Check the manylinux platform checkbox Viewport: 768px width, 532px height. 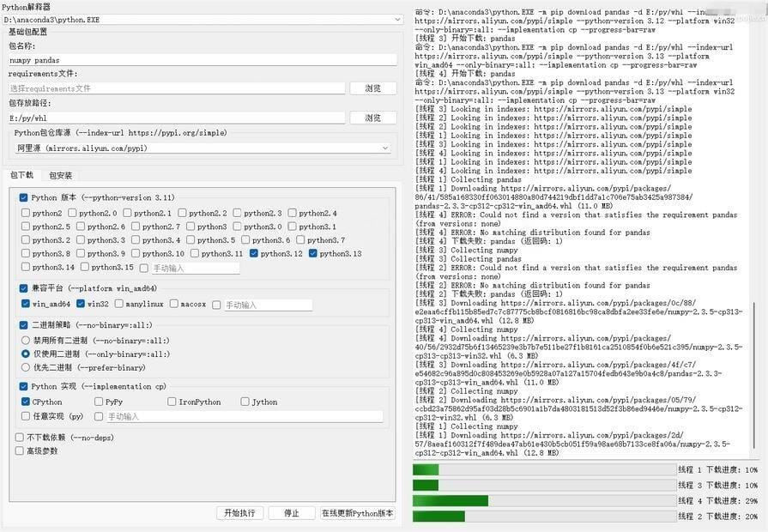pos(118,305)
